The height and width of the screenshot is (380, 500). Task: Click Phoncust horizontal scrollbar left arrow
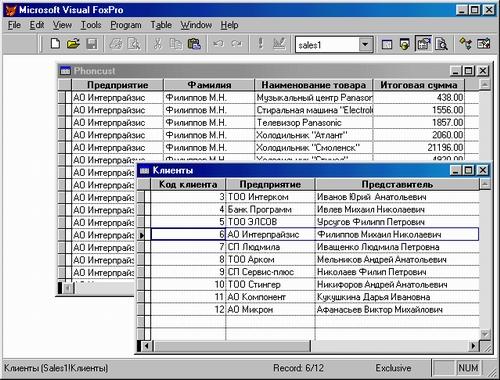coord(68,288)
